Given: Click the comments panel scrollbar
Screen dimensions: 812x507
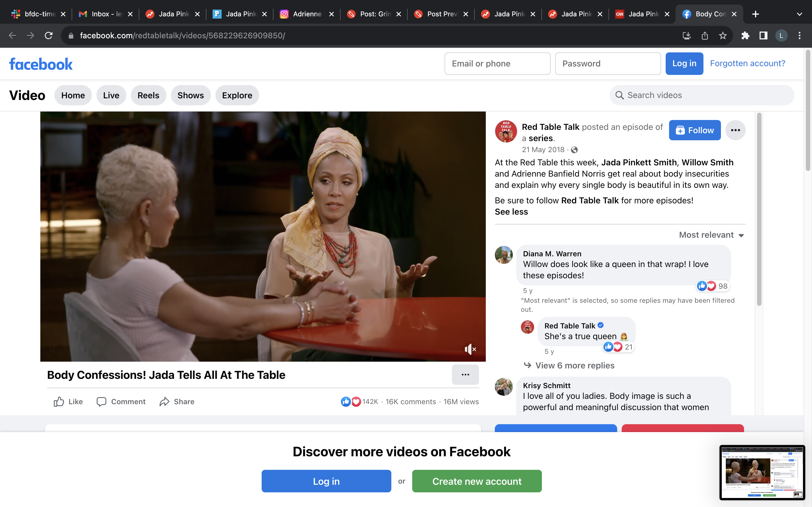Looking at the screenshot, I should click(x=759, y=209).
